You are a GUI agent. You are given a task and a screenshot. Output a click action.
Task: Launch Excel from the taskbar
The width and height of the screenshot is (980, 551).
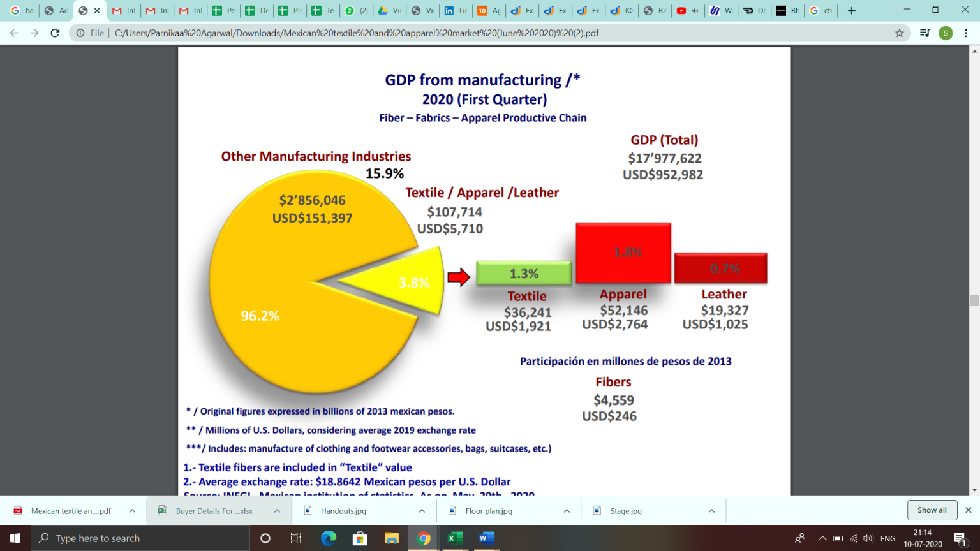point(455,538)
